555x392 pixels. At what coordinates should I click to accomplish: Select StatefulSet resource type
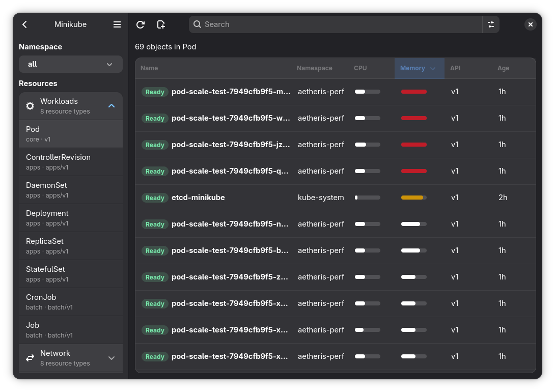71,273
